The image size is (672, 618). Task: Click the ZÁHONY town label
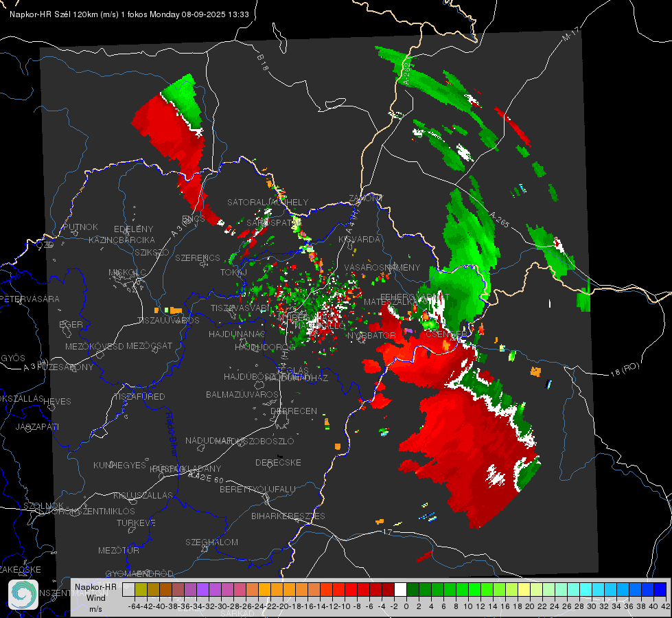pos(366,198)
